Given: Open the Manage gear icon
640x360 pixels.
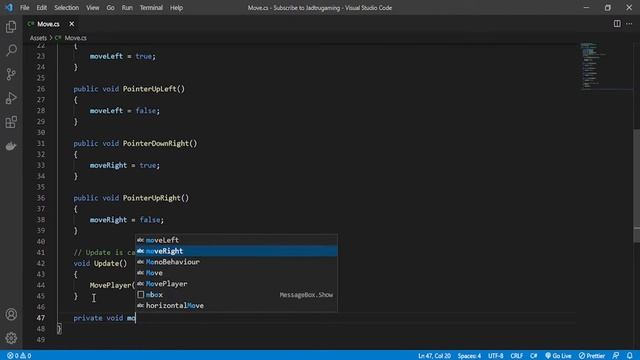Looking at the screenshot, I should coord(11,338).
